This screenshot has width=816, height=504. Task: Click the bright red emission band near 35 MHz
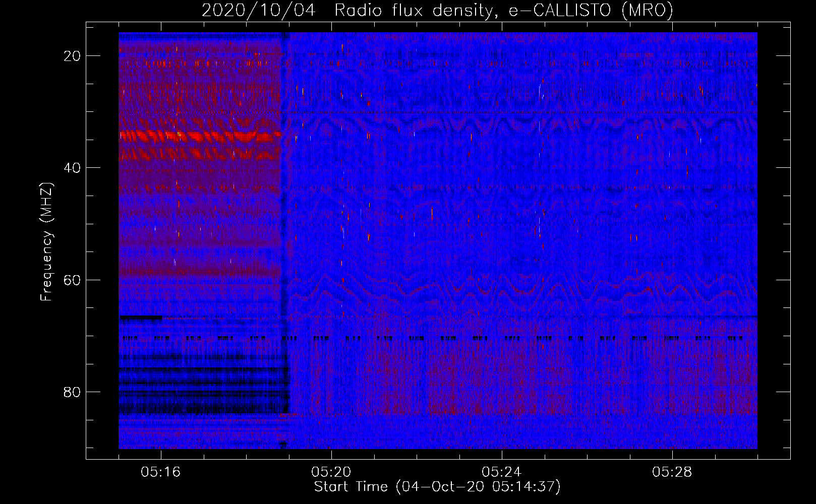pyautogui.click(x=200, y=136)
